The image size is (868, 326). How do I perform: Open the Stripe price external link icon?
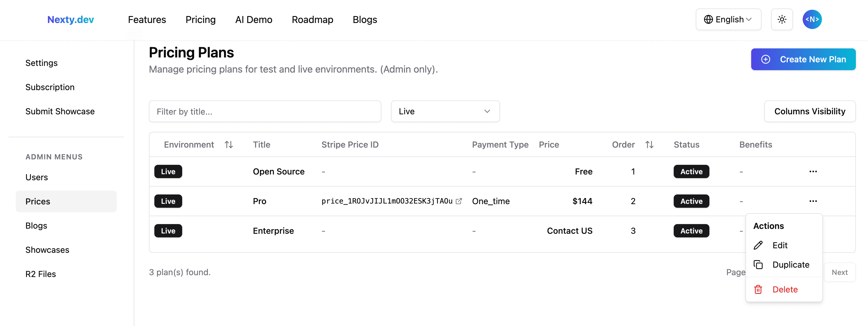pyautogui.click(x=459, y=201)
